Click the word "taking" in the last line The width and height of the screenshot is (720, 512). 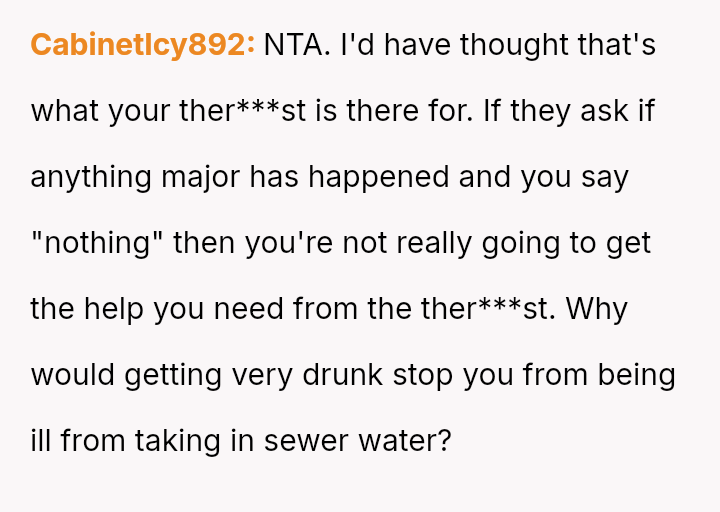tap(172, 441)
